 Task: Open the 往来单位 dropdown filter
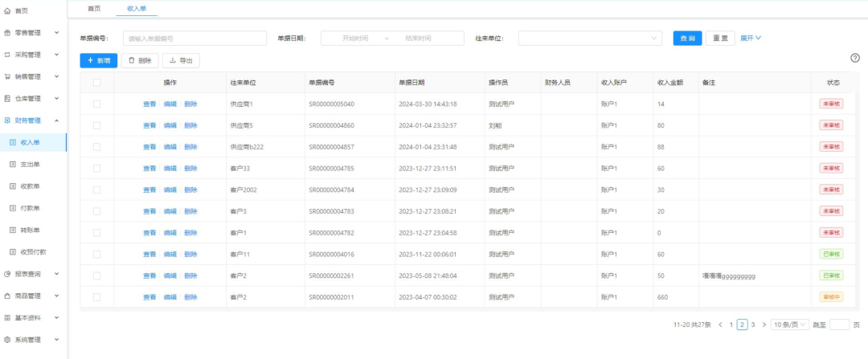589,38
